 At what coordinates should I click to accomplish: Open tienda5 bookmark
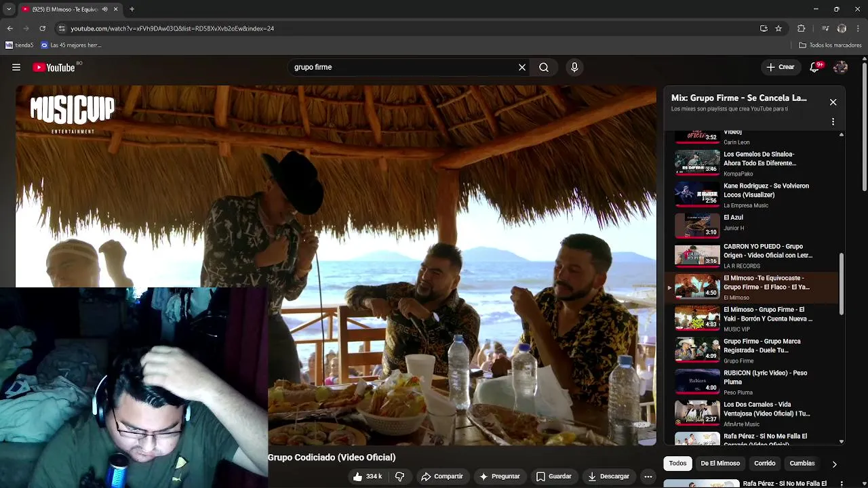tap(20, 45)
